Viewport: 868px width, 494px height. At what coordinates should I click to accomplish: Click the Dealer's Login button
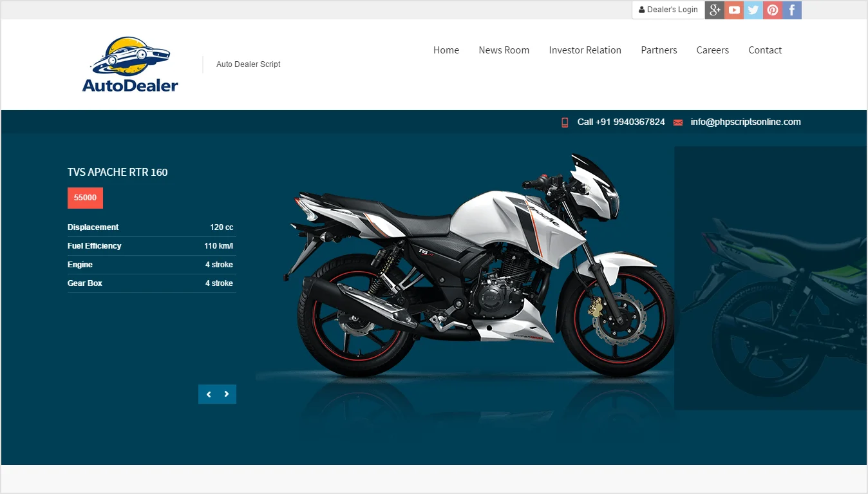[x=668, y=10]
